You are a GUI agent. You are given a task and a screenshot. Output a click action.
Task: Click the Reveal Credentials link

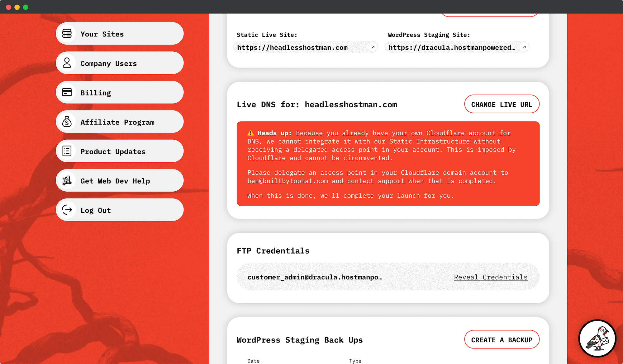point(491,277)
